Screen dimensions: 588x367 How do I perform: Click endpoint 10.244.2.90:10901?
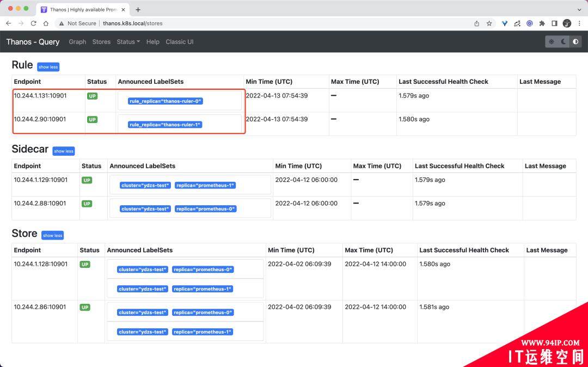(x=40, y=119)
